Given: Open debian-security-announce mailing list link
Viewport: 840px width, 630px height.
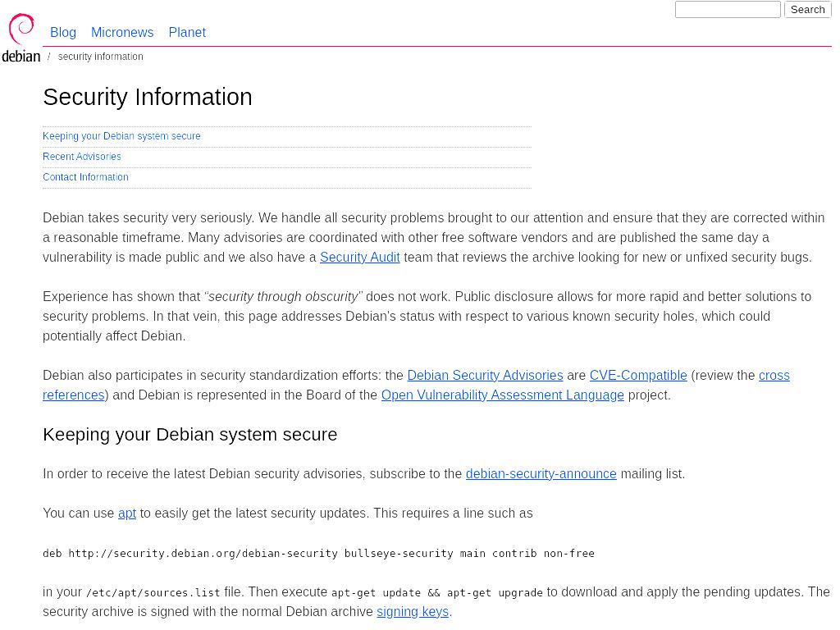Looking at the screenshot, I should coord(541,473).
